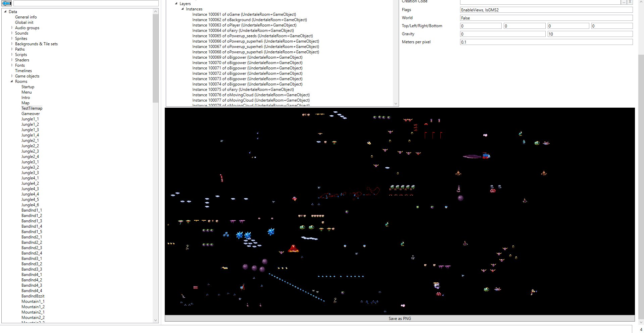Expand the Sprites tree node
This screenshot has height=333, width=644.
point(12,39)
